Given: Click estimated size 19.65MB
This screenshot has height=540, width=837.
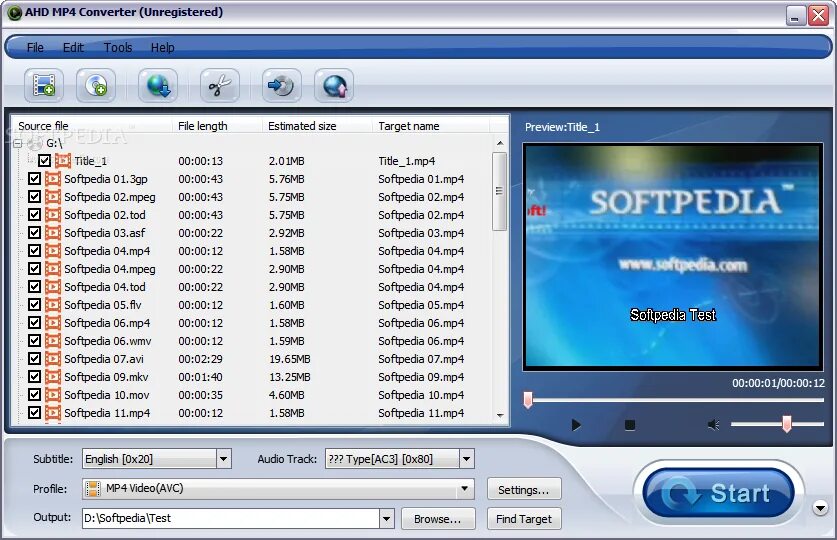Looking at the screenshot, I should (289, 359).
